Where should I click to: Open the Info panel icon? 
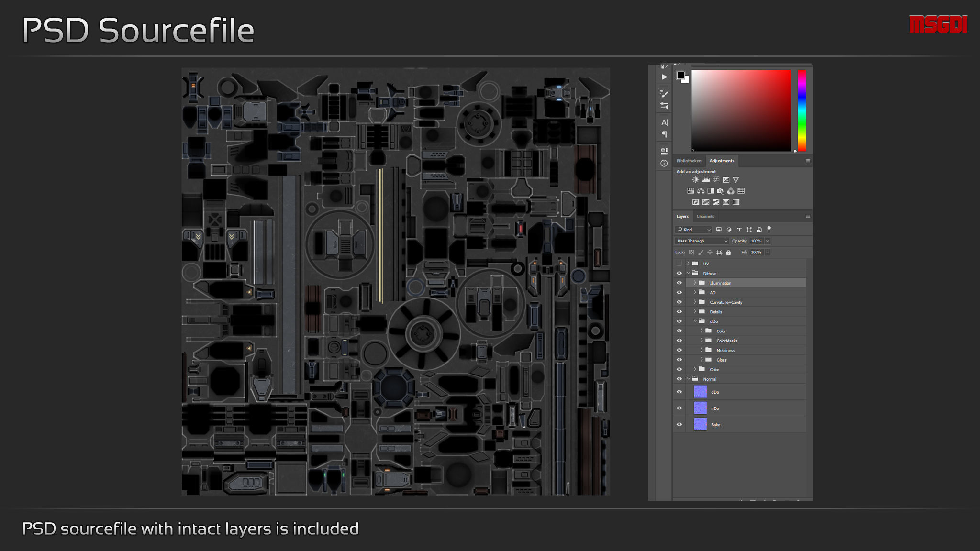664,163
